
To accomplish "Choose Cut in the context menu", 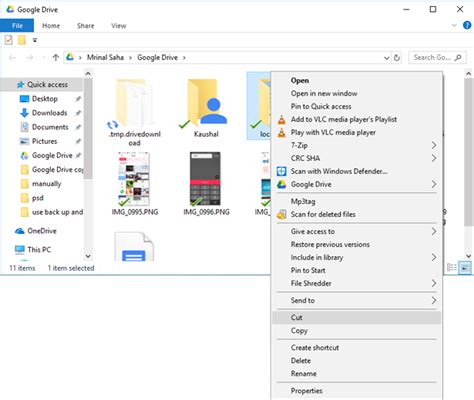I will (x=356, y=318).
